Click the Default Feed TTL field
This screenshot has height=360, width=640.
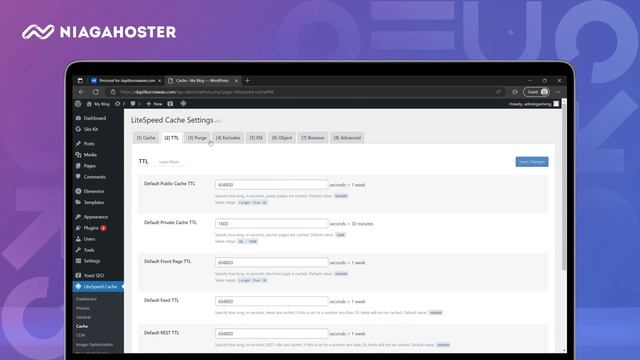(x=271, y=301)
